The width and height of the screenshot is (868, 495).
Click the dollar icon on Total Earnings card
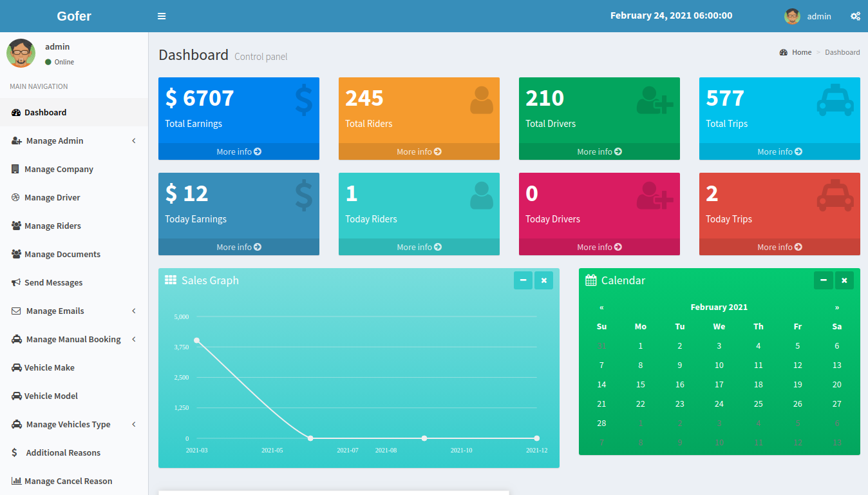pos(303,100)
